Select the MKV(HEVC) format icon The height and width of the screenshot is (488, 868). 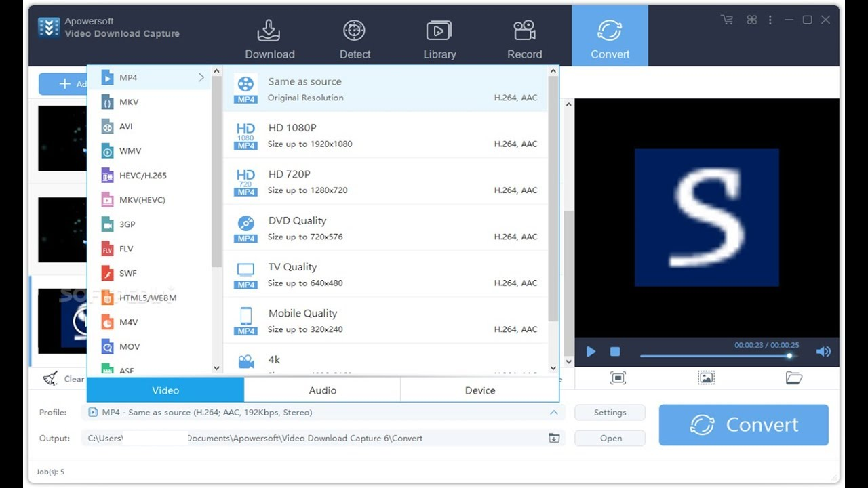coord(107,200)
